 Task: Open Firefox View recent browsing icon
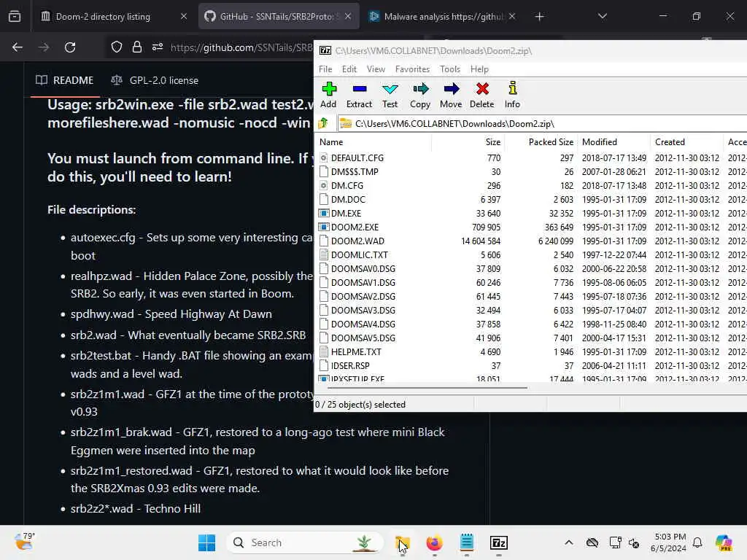[15, 16]
